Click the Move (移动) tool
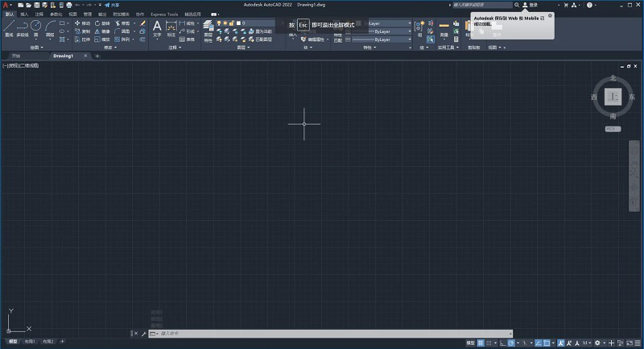 click(x=82, y=23)
